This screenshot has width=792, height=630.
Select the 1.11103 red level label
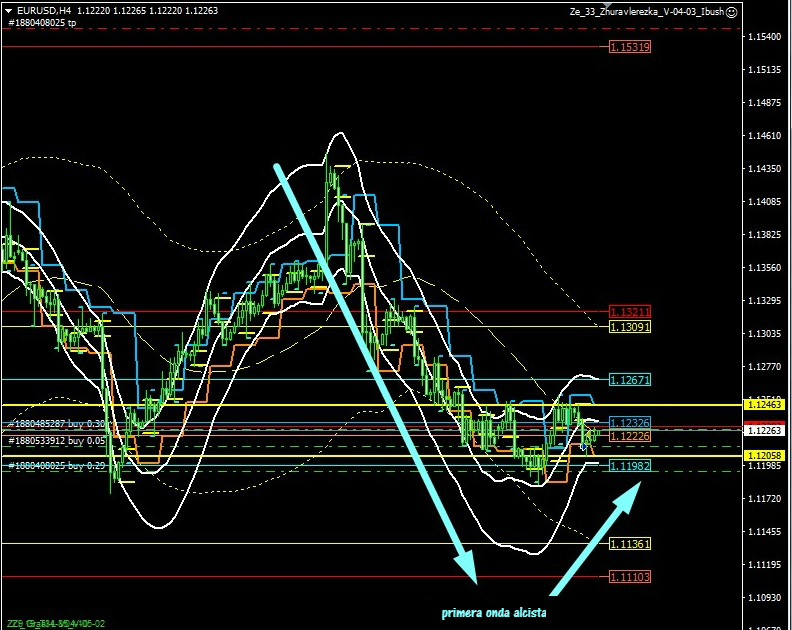[x=630, y=577]
